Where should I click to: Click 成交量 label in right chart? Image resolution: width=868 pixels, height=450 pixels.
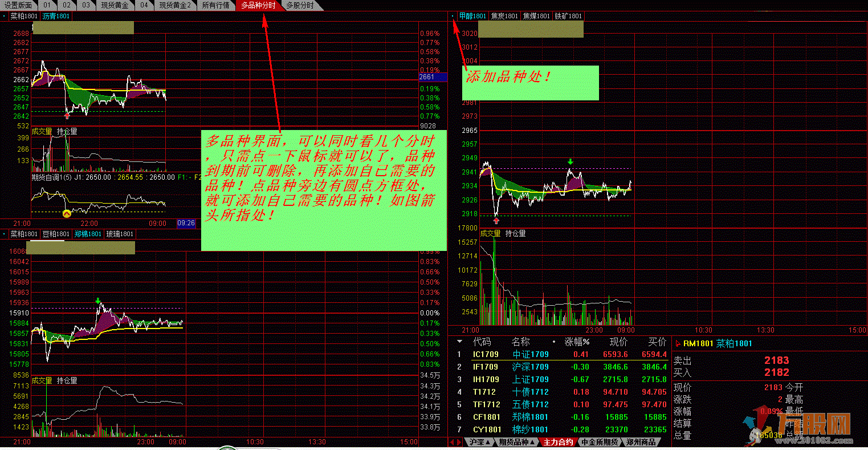[490, 233]
